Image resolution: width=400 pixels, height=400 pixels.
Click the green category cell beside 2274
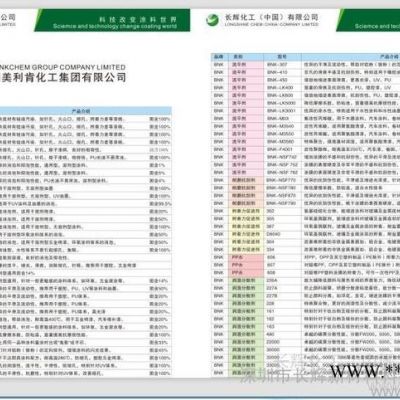246,288
